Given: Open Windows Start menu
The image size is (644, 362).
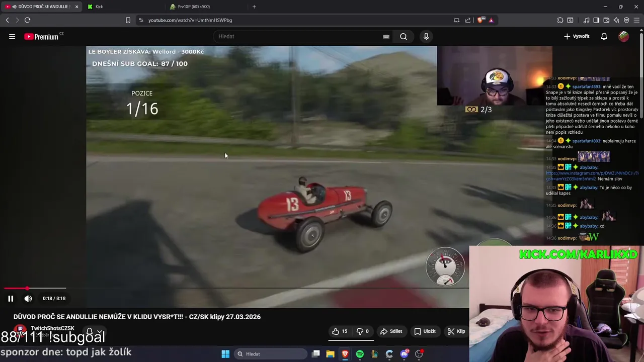Looking at the screenshot, I should click(x=225, y=354).
